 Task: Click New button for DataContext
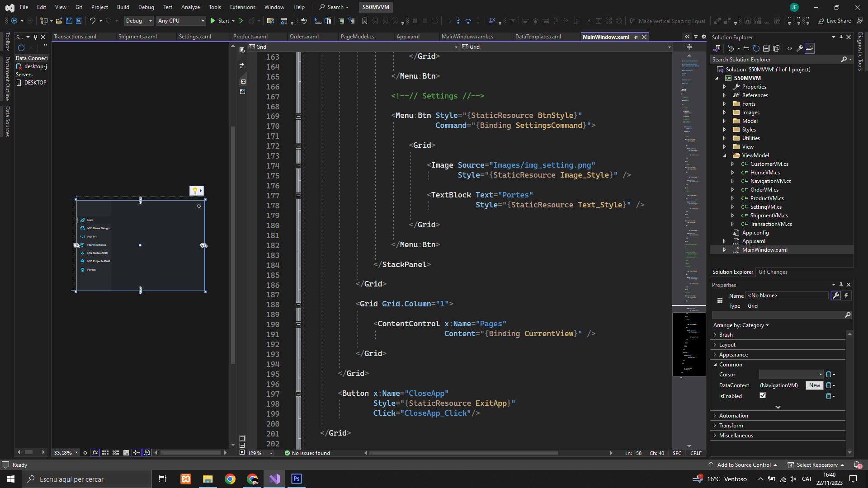[x=815, y=385]
